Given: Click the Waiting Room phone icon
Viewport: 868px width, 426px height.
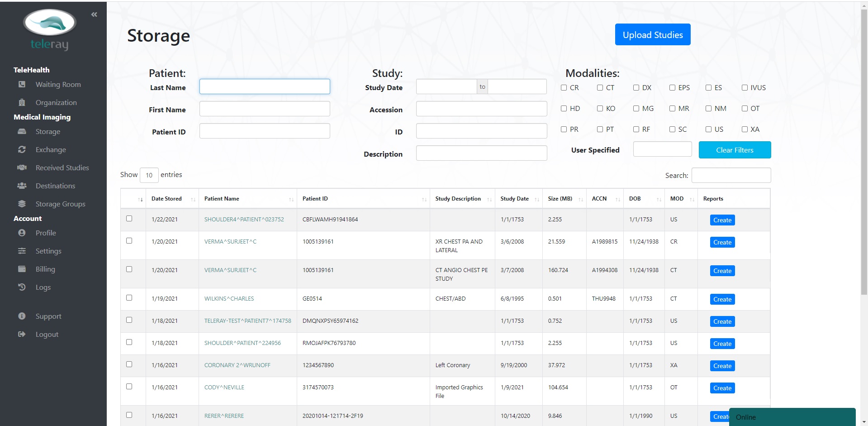Looking at the screenshot, I should [22, 84].
